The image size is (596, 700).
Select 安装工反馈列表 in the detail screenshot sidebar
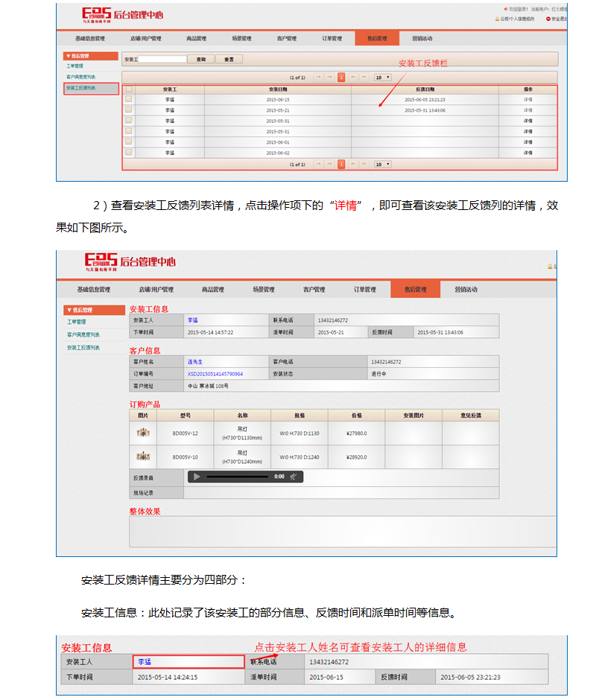[x=83, y=348]
